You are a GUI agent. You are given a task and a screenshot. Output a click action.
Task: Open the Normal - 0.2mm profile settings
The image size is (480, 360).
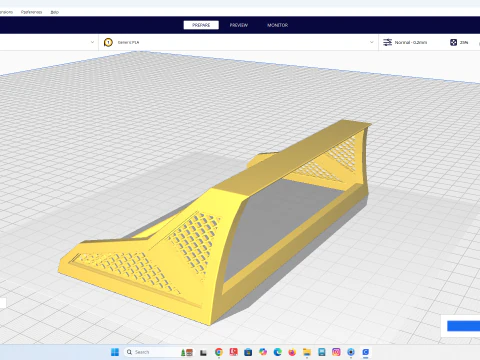click(411, 42)
